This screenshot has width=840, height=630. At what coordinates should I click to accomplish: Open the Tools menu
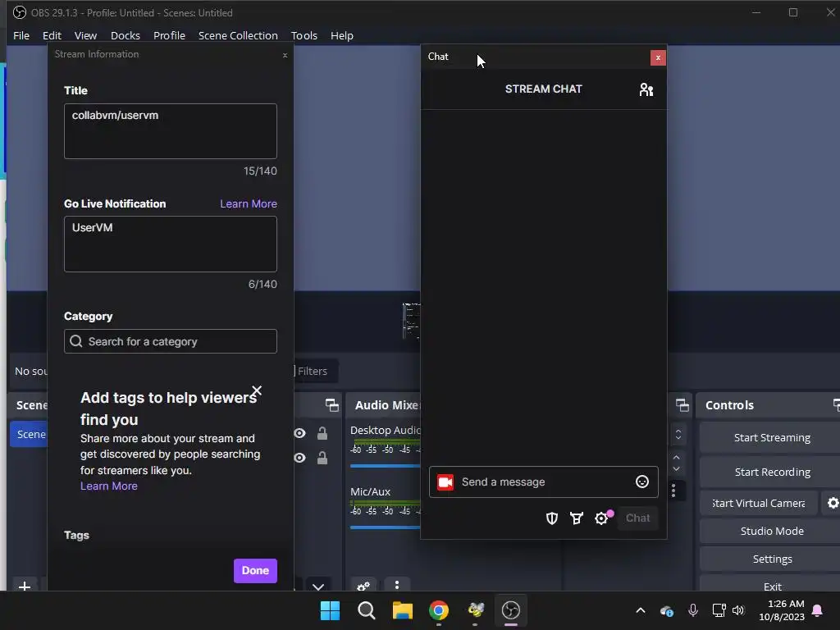click(304, 35)
